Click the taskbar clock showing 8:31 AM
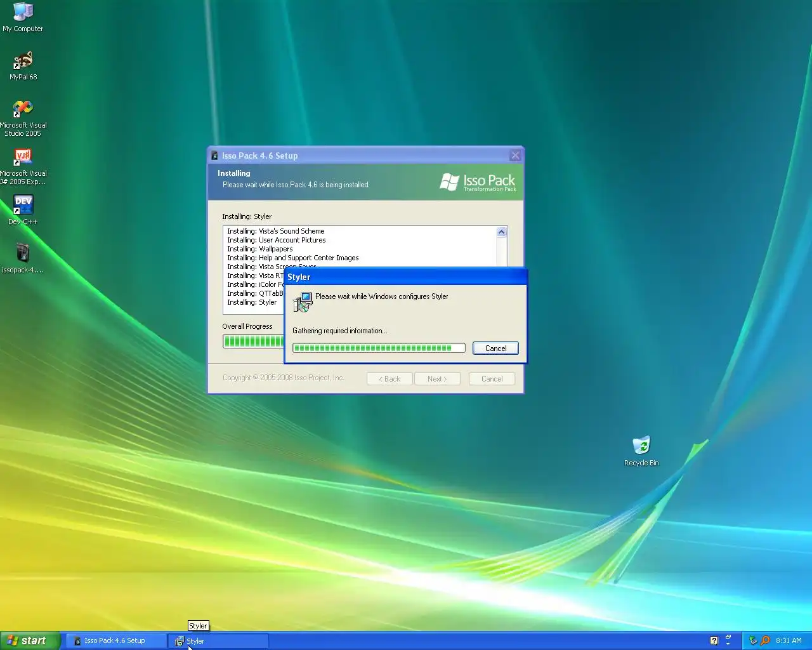812x650 pixels. click(x=789, y=640)
